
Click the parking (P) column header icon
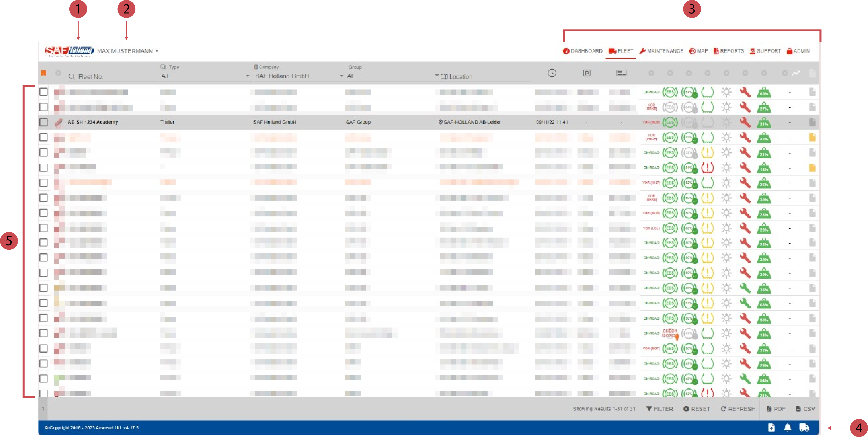(x=587, y=73)
